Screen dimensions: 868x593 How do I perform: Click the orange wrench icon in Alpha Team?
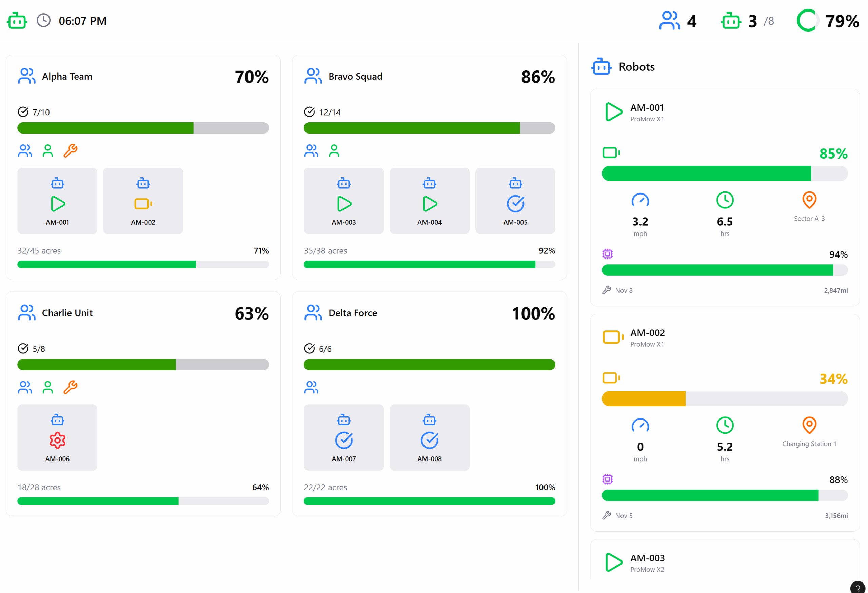[x=70, y=151]
